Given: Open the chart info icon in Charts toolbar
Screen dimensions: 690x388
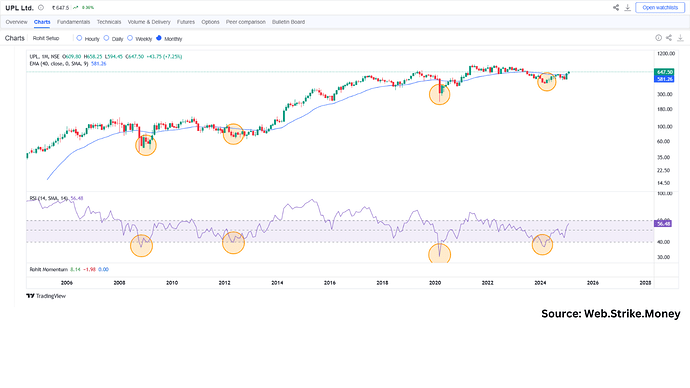Looking at the screenshot, I should click(658, 38).
